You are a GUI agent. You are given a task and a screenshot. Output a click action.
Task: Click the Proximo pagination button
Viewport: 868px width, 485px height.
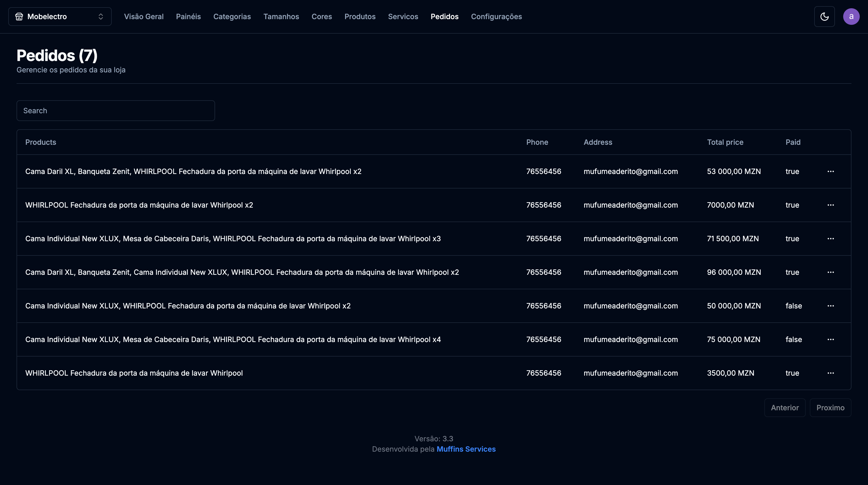click(830, 407)
